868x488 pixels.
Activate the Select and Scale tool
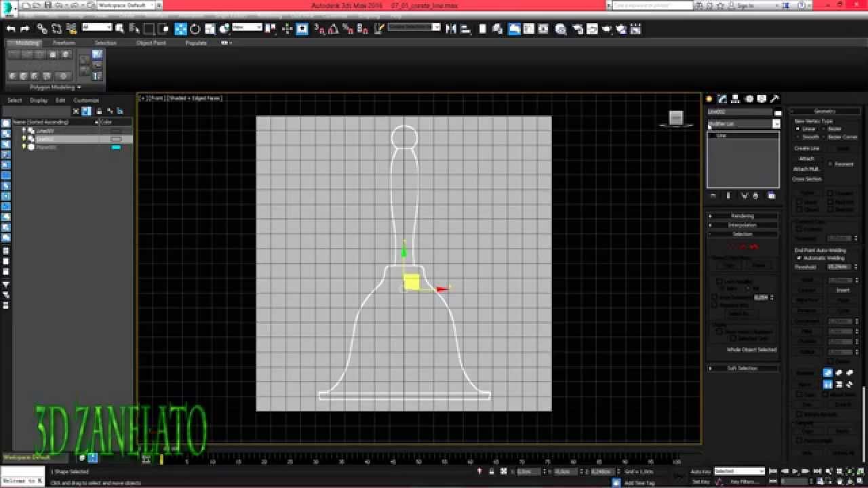210,28
